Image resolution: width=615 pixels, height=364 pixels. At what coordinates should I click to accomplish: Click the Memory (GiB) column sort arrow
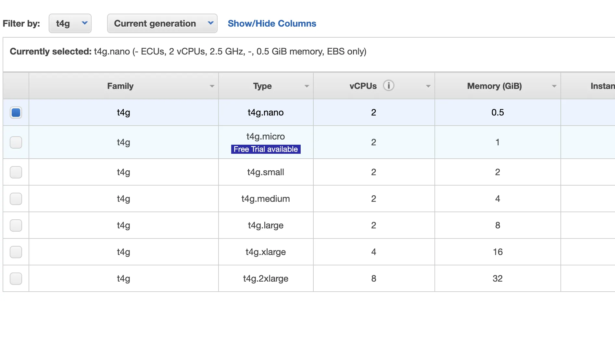coord(554,86)
